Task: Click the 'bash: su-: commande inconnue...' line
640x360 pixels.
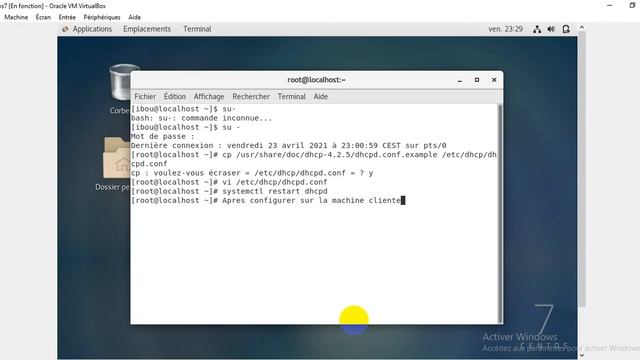Action: pyautogui.click(x=201, y=118)
